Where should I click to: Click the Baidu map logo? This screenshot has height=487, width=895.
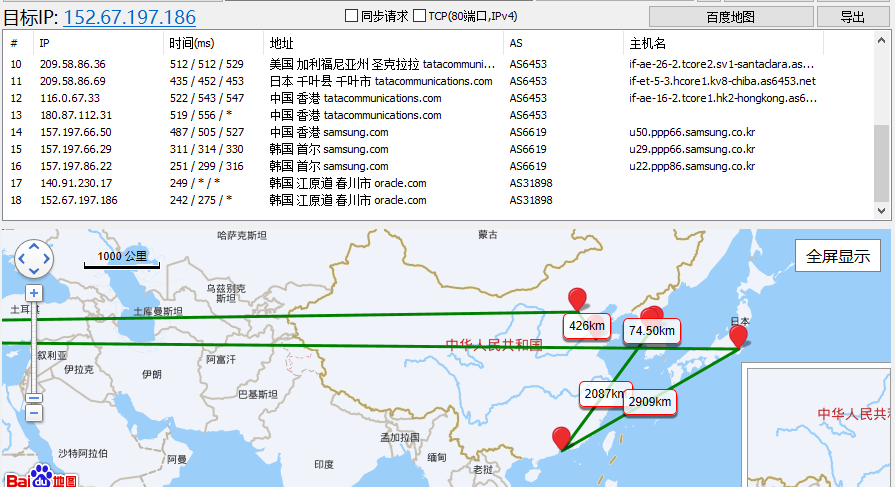pos(42,477)
